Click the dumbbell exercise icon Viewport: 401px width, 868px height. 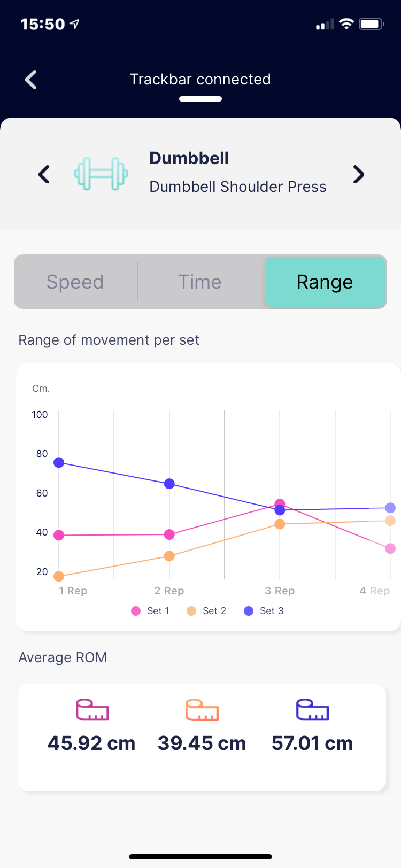point(101,175)
